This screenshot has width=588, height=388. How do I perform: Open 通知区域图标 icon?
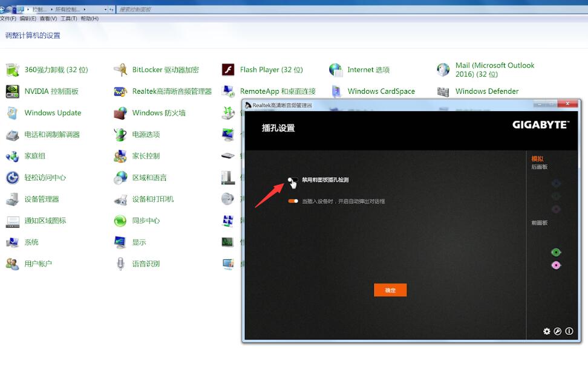click(12, 221)
